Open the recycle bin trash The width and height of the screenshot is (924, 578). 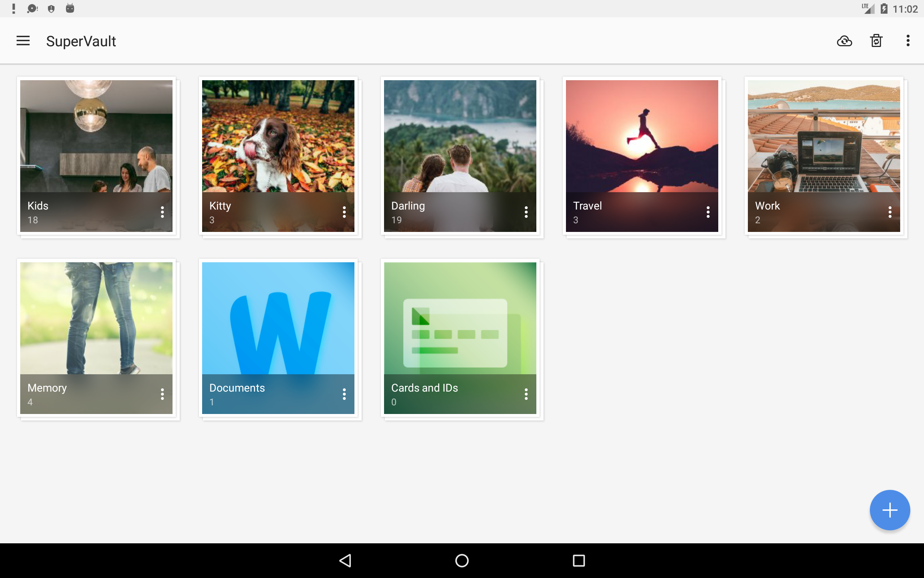pyautogui.click(x=876, y=40)
